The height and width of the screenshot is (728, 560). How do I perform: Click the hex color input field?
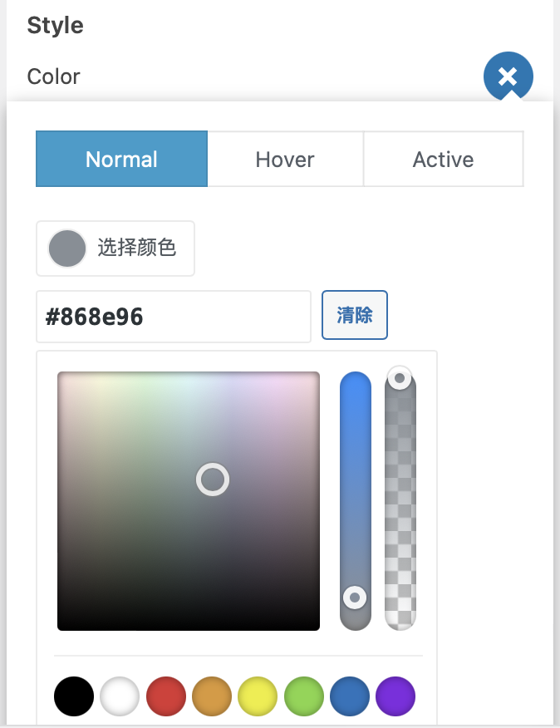(x=173, y=316)
